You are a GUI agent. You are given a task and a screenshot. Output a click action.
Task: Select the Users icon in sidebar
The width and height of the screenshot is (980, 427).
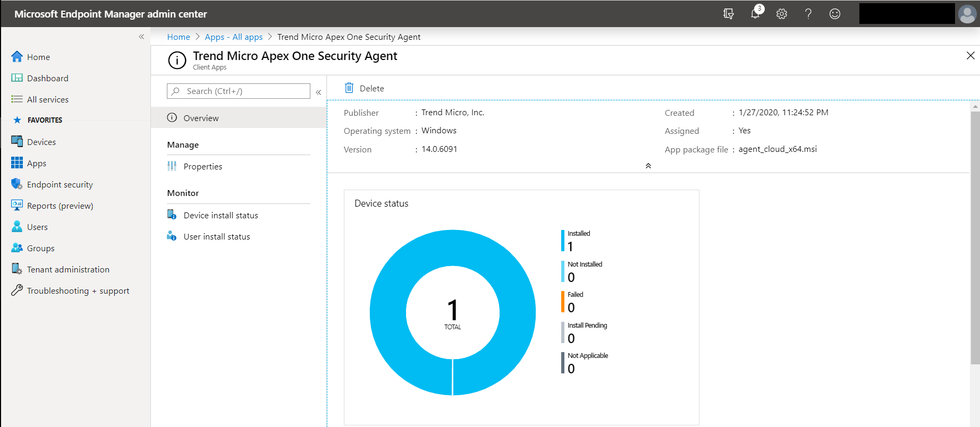17,226
